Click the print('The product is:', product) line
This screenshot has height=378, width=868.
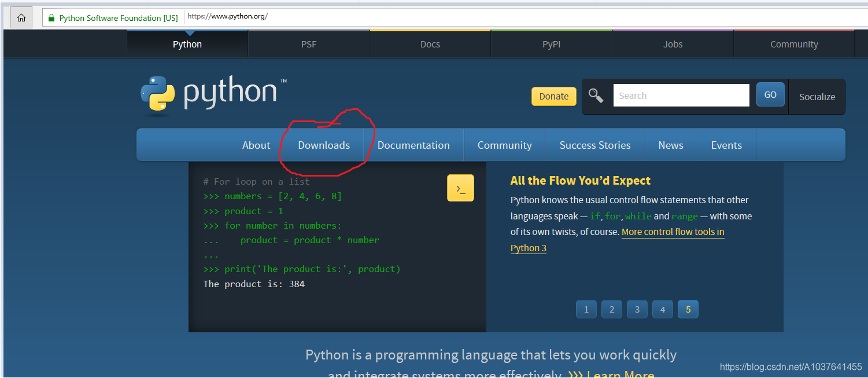click(x=312, y=269)
